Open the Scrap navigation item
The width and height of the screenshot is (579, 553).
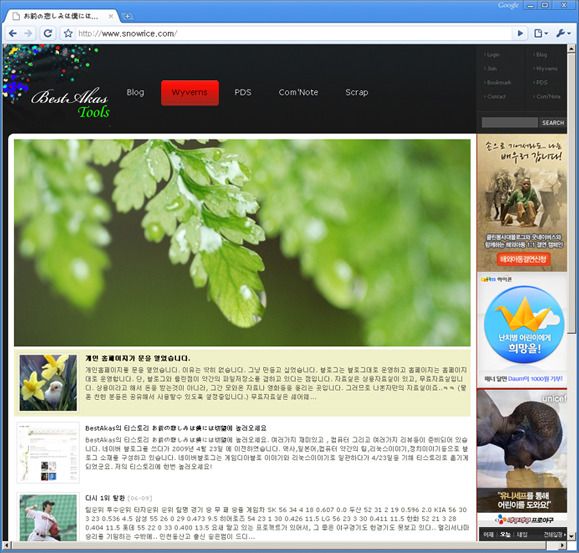[357, 92]
